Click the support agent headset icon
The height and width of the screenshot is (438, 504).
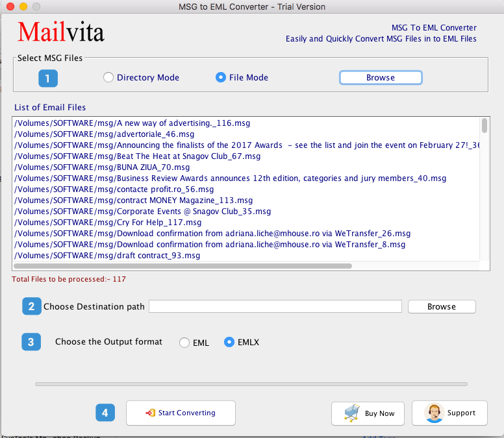[435, 413]
